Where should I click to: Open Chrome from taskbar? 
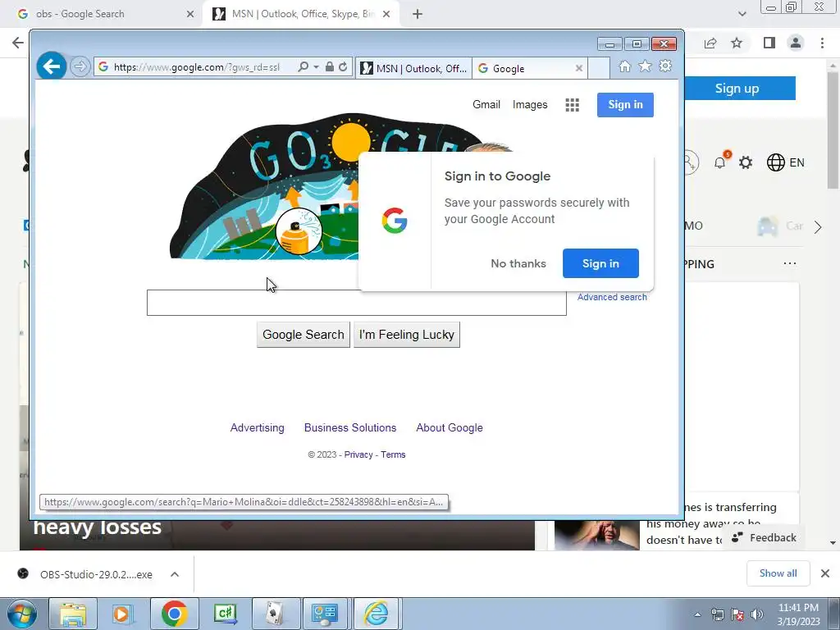pyautogui.click(x=174, y=614)
